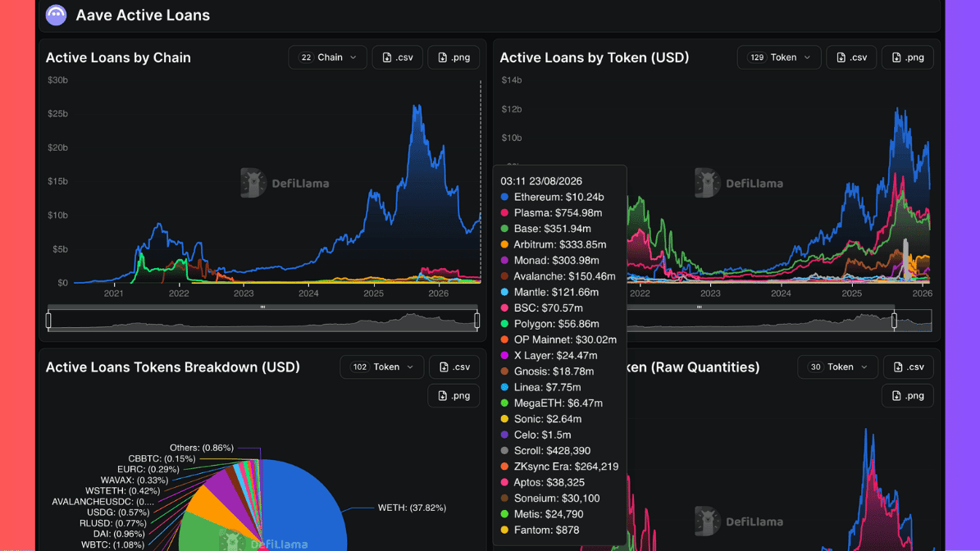Click left handle of Chain chart range slider
Screen dimensions: 980x551
point(48,321)
